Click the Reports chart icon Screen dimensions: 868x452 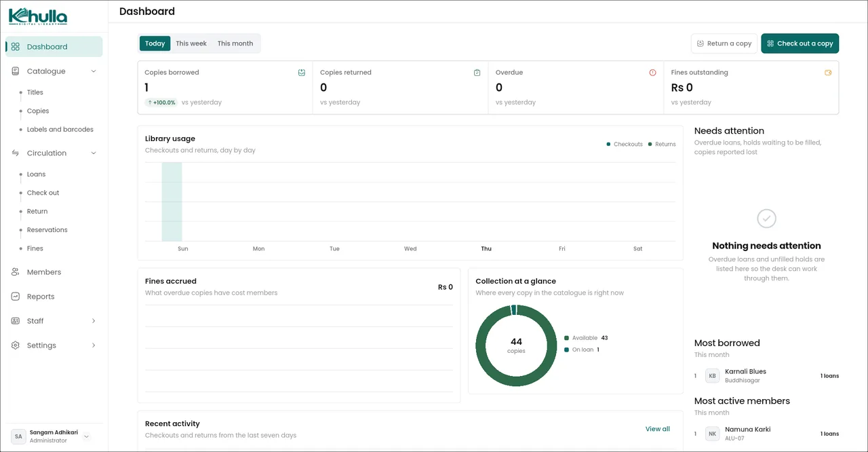point(16,297)
